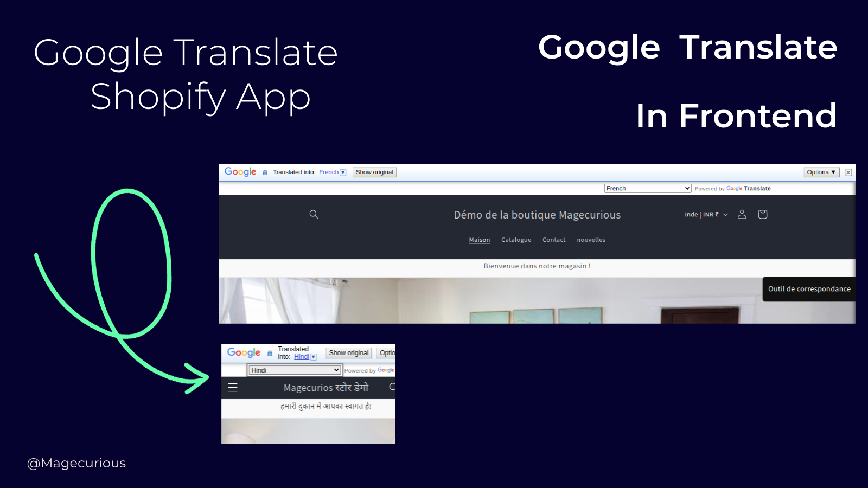868x488 pixels.
Task: Click the hero banner image in French store
Action: point(537,301)
